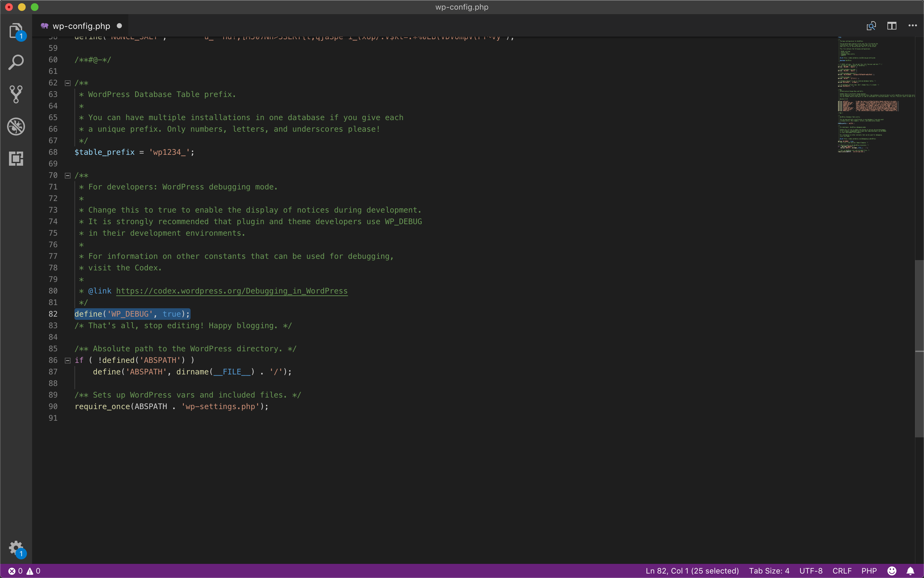The width and height of the screenshot is (924, 578).
Task: Select the wp-config.php editor tab
Action: (x=81, y=26)
